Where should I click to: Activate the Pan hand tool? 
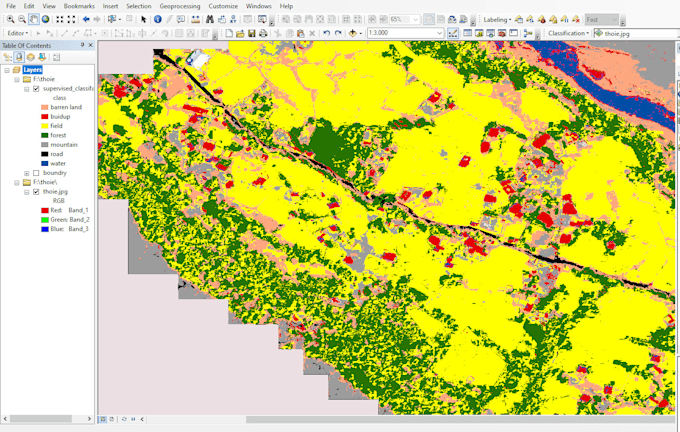[x=34, y=19]
